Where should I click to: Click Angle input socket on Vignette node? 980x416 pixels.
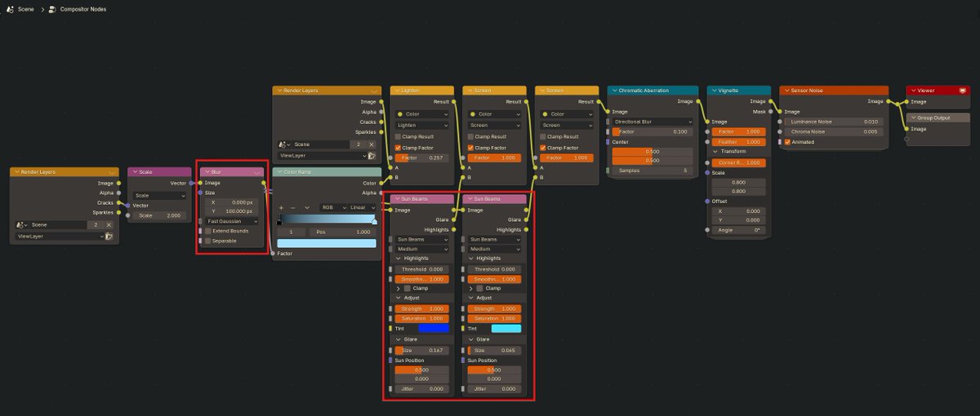click(707, 230)
